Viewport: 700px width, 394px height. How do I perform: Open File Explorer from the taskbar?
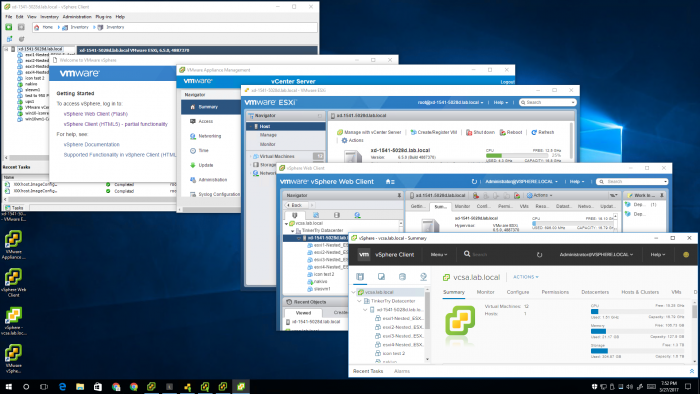[80, 386]
